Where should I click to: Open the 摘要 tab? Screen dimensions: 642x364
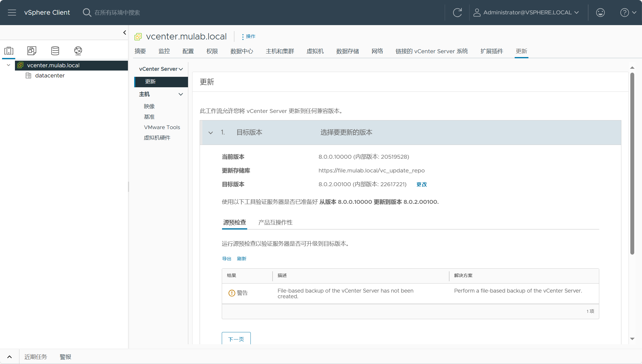tap(140, 51)
